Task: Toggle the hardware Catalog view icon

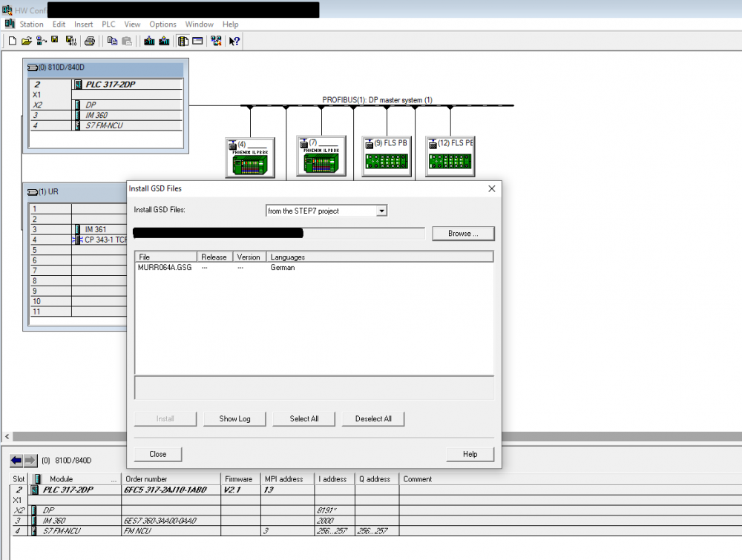Action: tap(183, 41)
